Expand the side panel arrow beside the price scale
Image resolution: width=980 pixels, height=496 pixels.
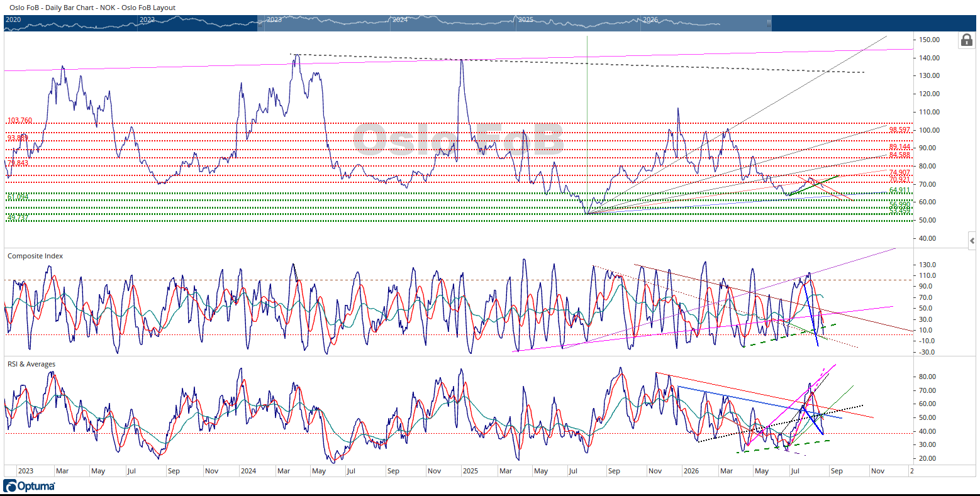click(972, 240)
